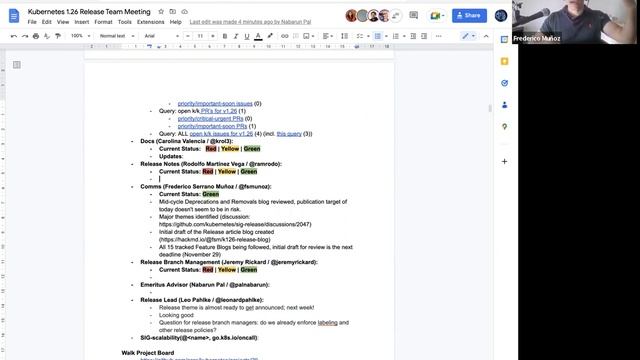Open the Edit menu

click(x=47, y=22)
